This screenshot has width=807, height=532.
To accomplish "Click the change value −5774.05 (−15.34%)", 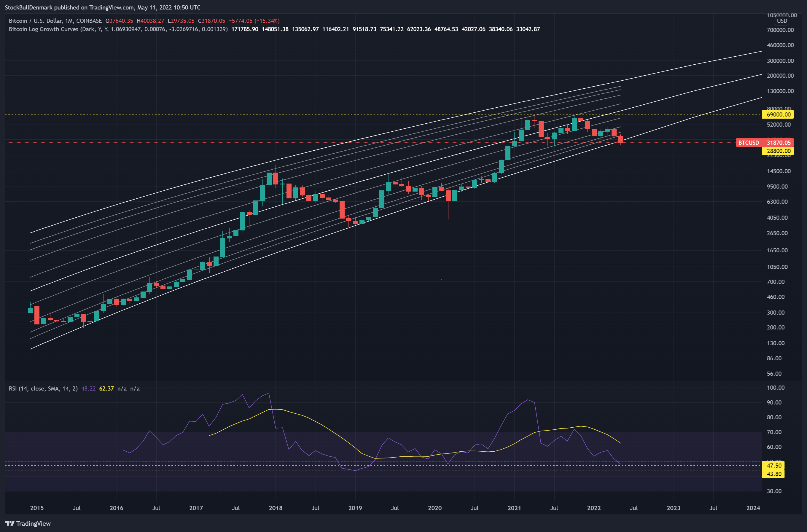I will point(254,21).
